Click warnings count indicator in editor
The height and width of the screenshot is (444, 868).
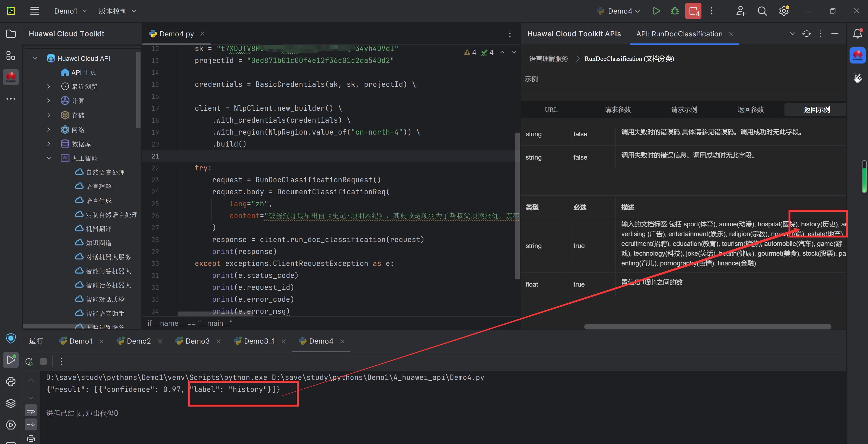[x=470, y=52]
